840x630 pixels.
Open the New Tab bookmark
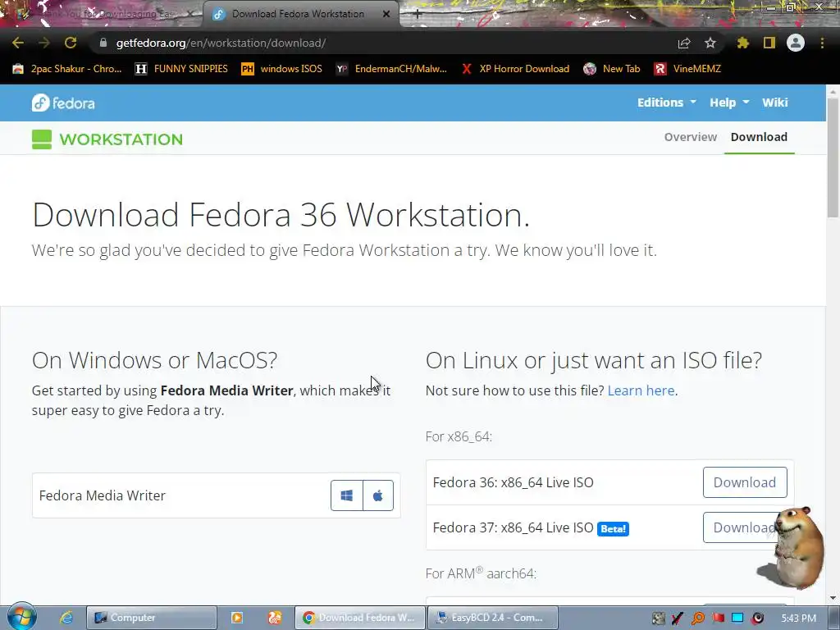pos(612,69)
